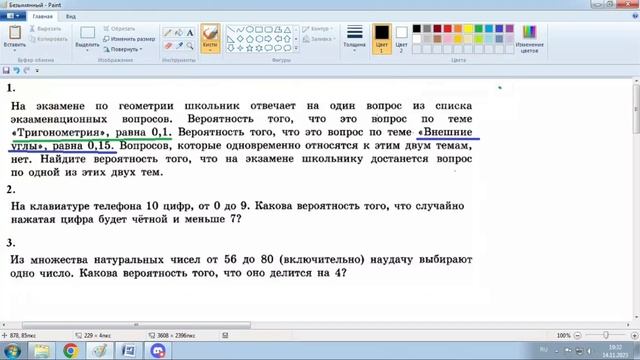Image resolution: width=640 pixels, height=360 pixels.
Task: Pick the green color swatch
Action: 478,29
